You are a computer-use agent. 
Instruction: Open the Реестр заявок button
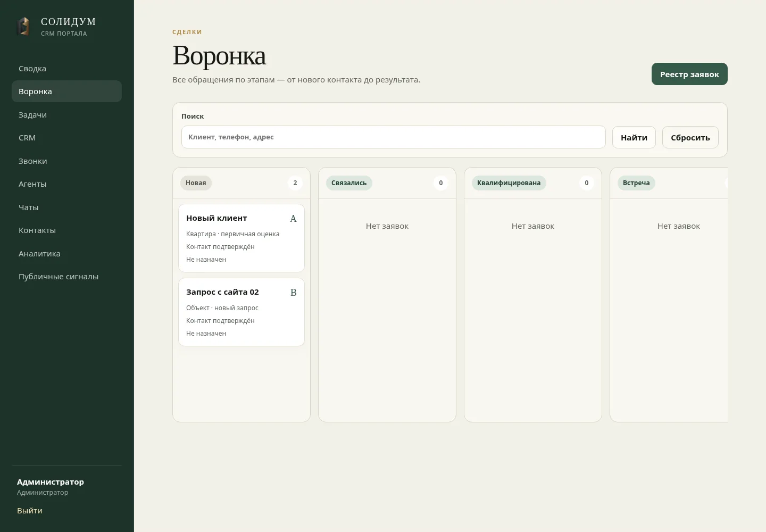689,74
